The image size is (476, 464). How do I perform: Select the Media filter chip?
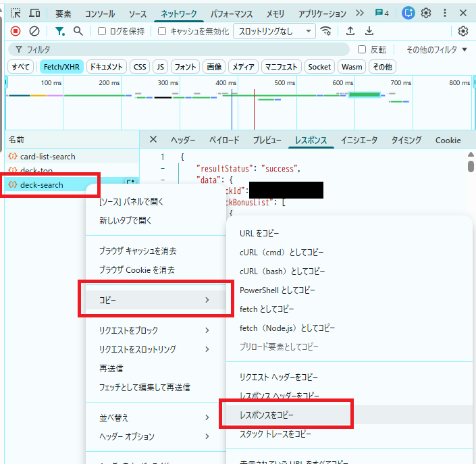[243, 67]
